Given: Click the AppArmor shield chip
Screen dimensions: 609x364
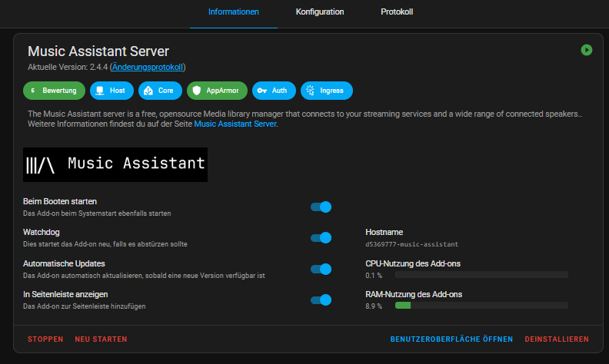Looking at the screenshot, I should pos(216,91).
